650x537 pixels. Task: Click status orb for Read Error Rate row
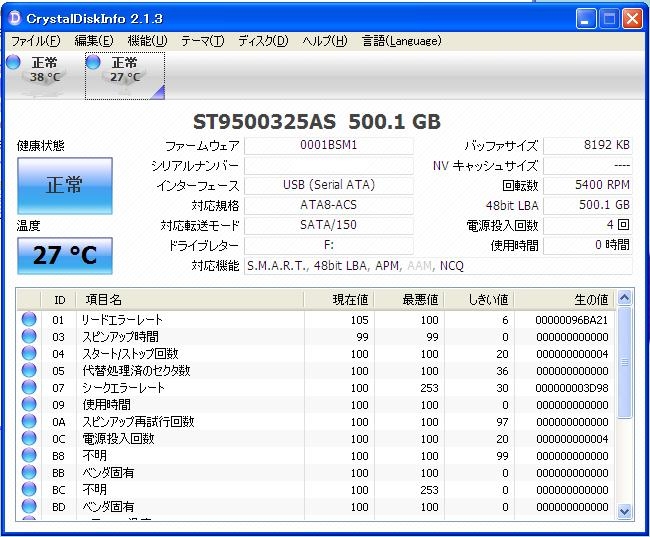(x=29, y=320)
